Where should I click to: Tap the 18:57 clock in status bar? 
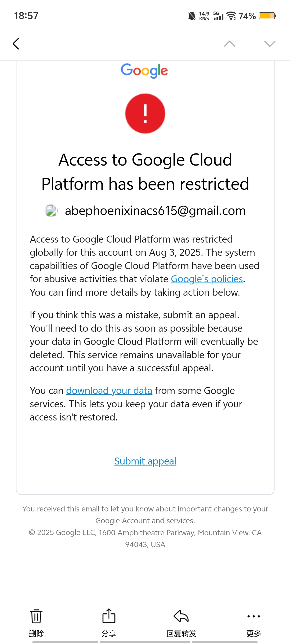26,16
